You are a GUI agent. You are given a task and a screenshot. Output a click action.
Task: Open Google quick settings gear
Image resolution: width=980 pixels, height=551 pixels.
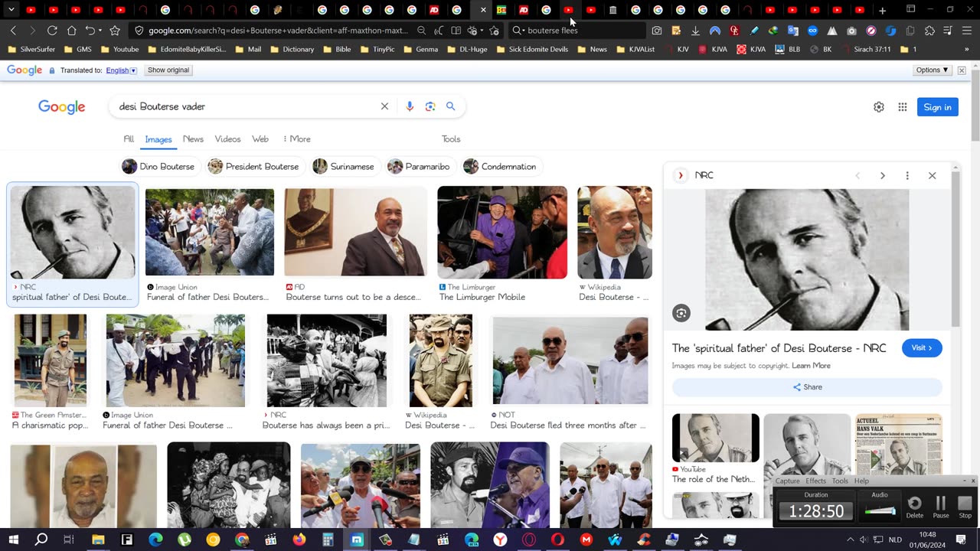(879, 107)
